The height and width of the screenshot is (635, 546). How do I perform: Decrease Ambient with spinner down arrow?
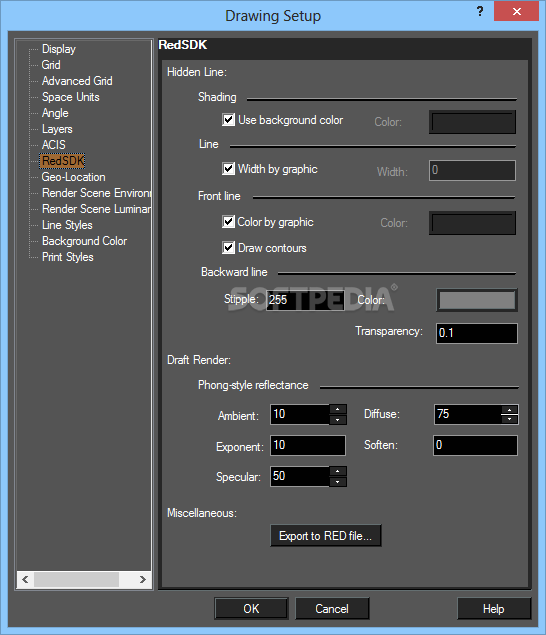point(338,420)
